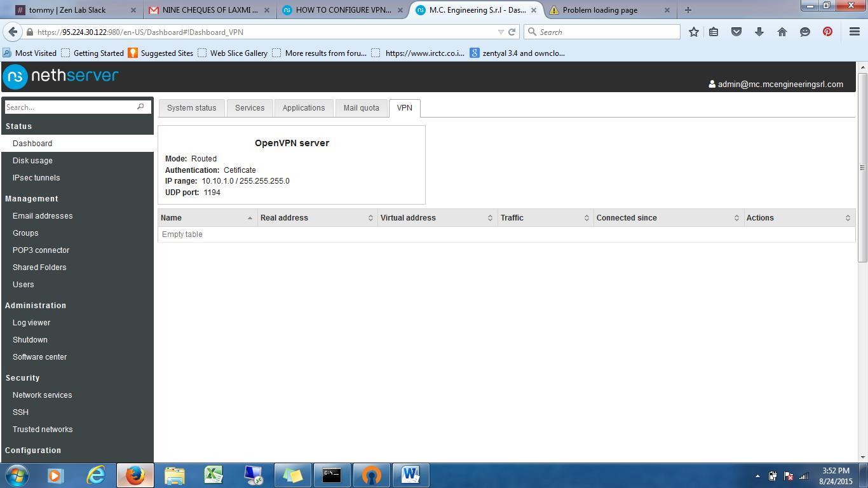Sort table by Actions column
This screenshot has width=868, height=488.
[x=799, y=218]
